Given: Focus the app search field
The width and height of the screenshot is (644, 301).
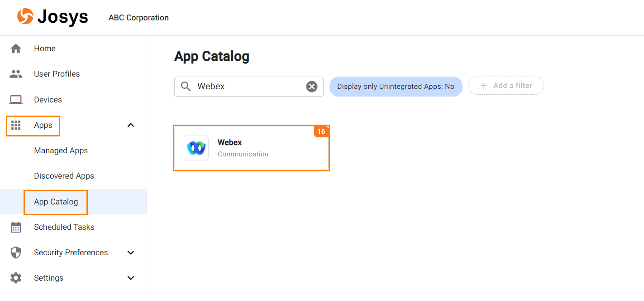Looking at the screenshot, I should coord(249,86).
